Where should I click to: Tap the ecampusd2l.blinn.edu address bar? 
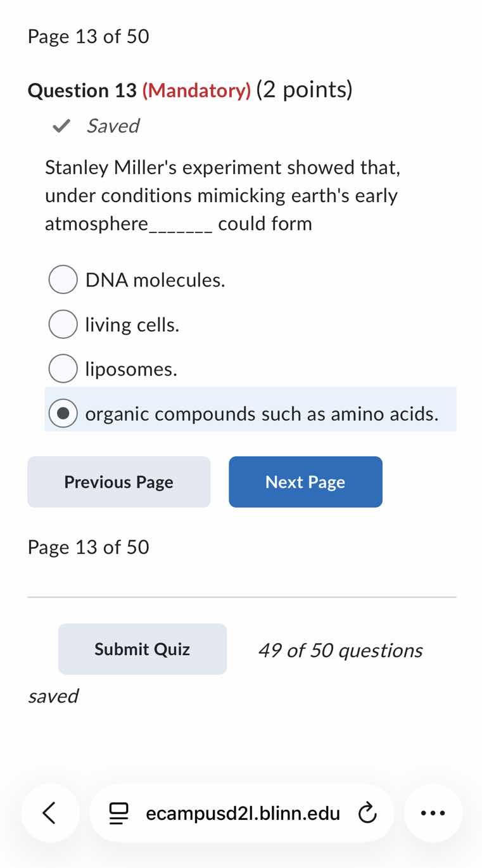tap(243, 813)
